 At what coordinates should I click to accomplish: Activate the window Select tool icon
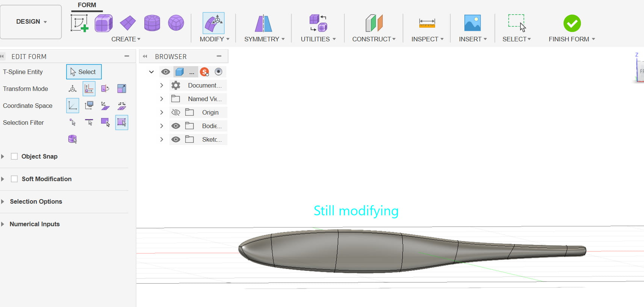517,23
